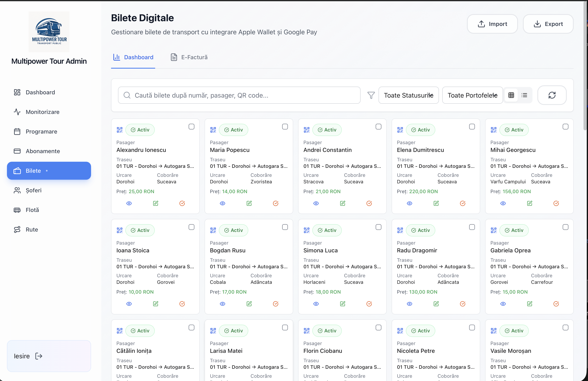Open Flotă in the sidebar
Image resolution: width=588 pixels, height=381 pixels.
[x=49, y=210]
